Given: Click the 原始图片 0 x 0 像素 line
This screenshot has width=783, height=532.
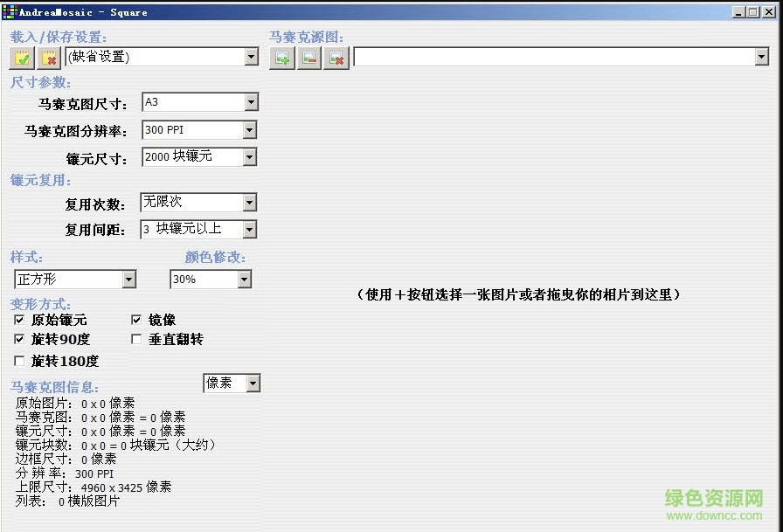Looking at the screenshot, I should [x=75, y=404].
